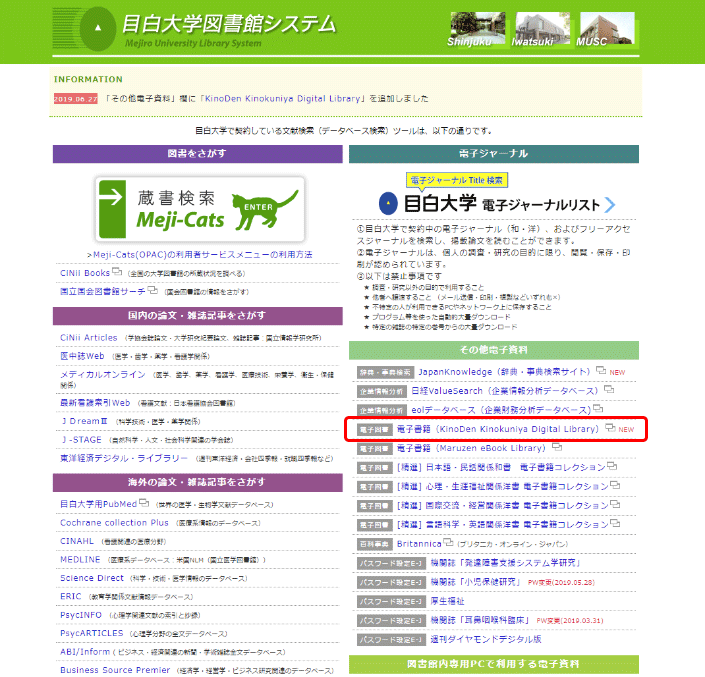The image size is (705, 677).
Task: Click external icon beside 日本語・民話関係和書 collection
Action: coord(612,465)
